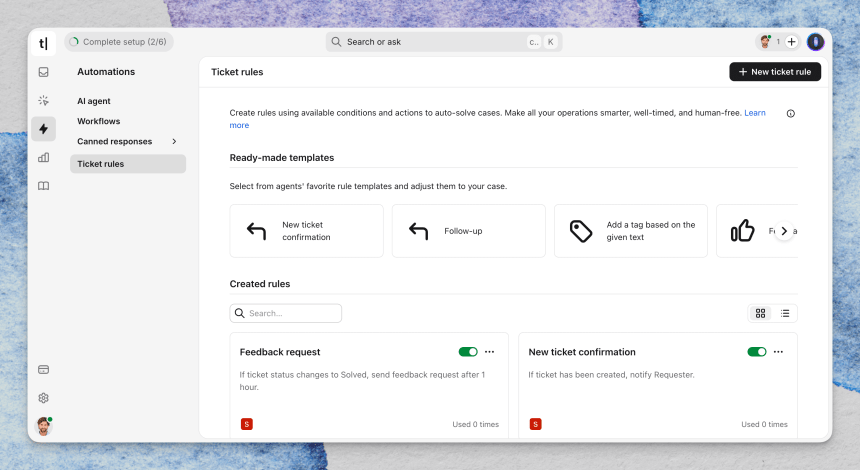860x470 pixels.
Task: Click the magnifier icon in top search bar
Action: [336, 42]
